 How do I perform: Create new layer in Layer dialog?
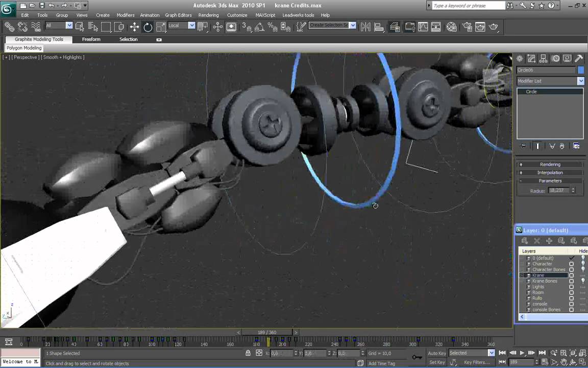pos(524,241)
